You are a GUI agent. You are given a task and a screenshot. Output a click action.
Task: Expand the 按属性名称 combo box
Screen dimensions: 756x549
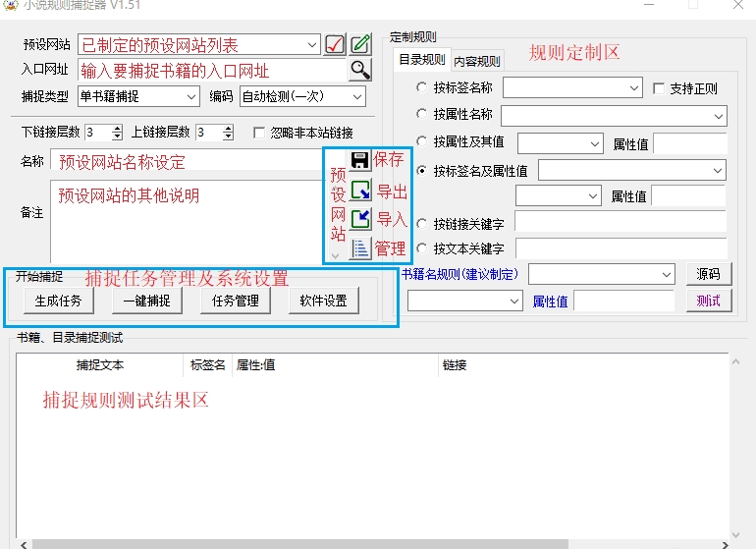click(719, 116)
